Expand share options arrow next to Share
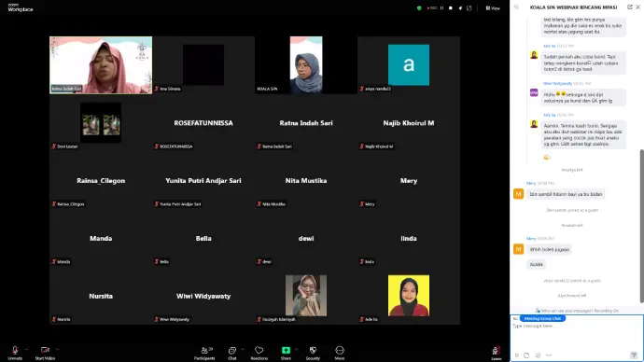Image resolution: width=644 pixels, height=362 pixels. (297, 349)
